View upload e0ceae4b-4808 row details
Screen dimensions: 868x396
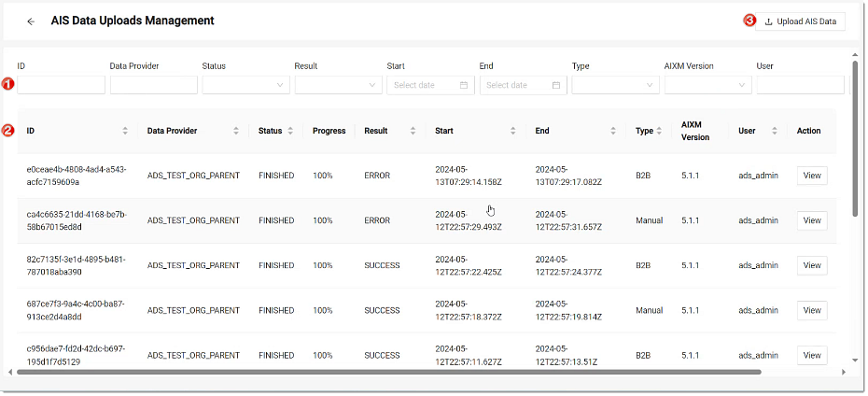pyautogui.click(x=812, y=176)
